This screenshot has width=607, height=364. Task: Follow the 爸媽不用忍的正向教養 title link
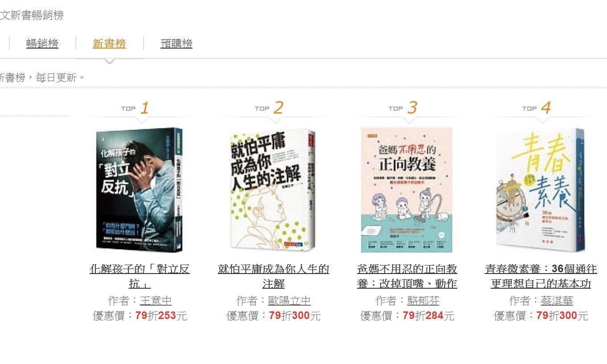click(407, 276)
